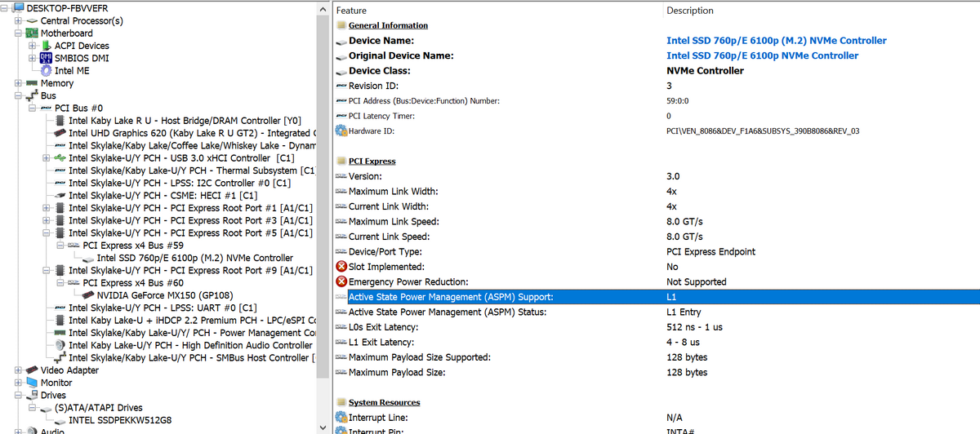Click the Original Device Name value
The width and height of the screenshot is (980, 434).
763,55
